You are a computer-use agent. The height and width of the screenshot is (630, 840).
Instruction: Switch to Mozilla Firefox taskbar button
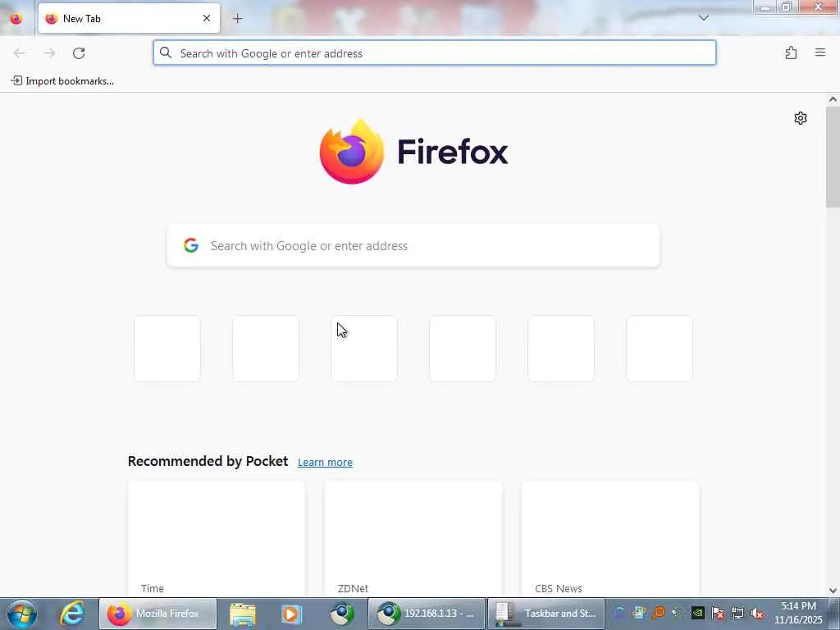[158, 614]
